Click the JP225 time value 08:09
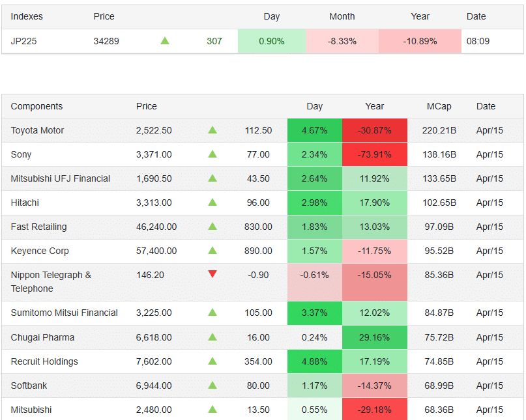Image resolution: width=526 pixels, height=420 pixels. [478, 41]
